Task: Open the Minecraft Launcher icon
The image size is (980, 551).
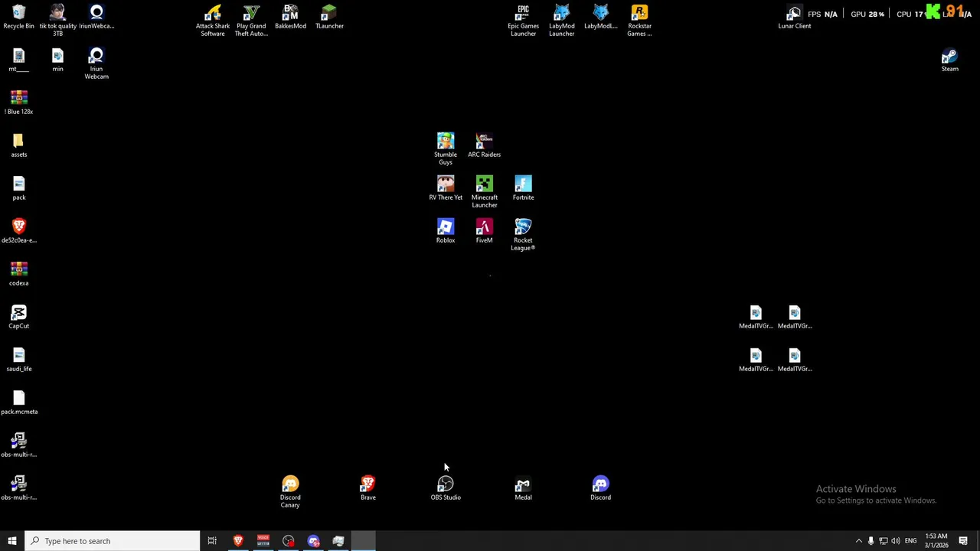Action: 484,192
